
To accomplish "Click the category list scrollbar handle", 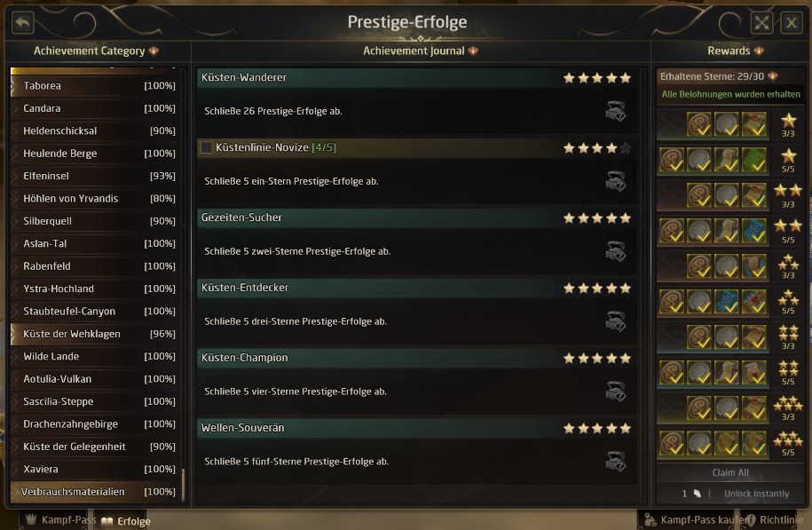I will point(184,485).
